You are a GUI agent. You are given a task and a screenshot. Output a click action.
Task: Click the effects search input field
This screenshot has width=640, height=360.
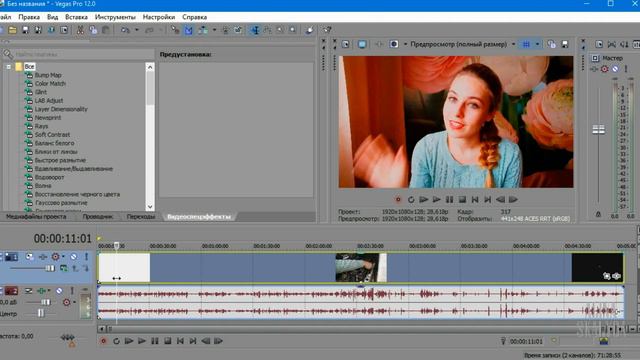[x=84, y=54]
